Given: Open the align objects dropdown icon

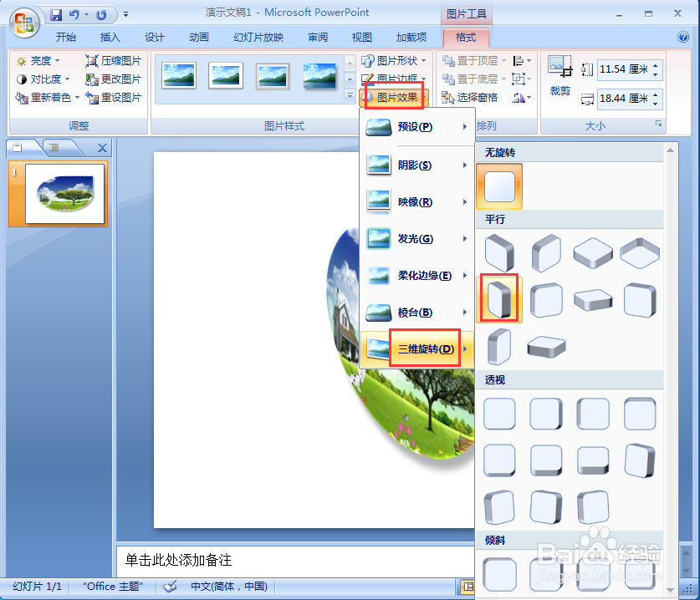Looking at the screenshot, I should [x=522, y=61].
